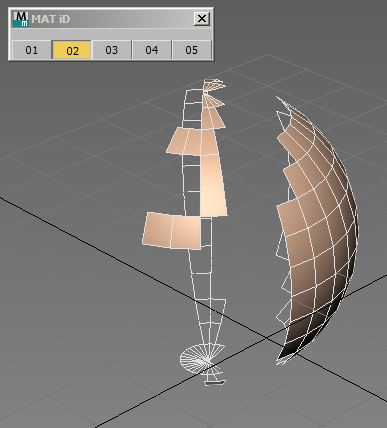Select the upper shaded quad group
Image resolution: width=387 pixels, height=428 pixels.
[x=192, y=142]
